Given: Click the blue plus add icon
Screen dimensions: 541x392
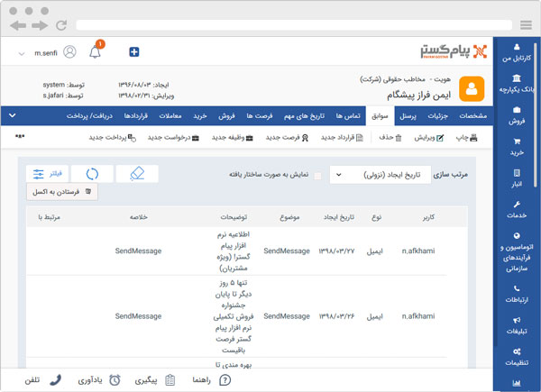Looking at the screenshot, I should [134, 52].
